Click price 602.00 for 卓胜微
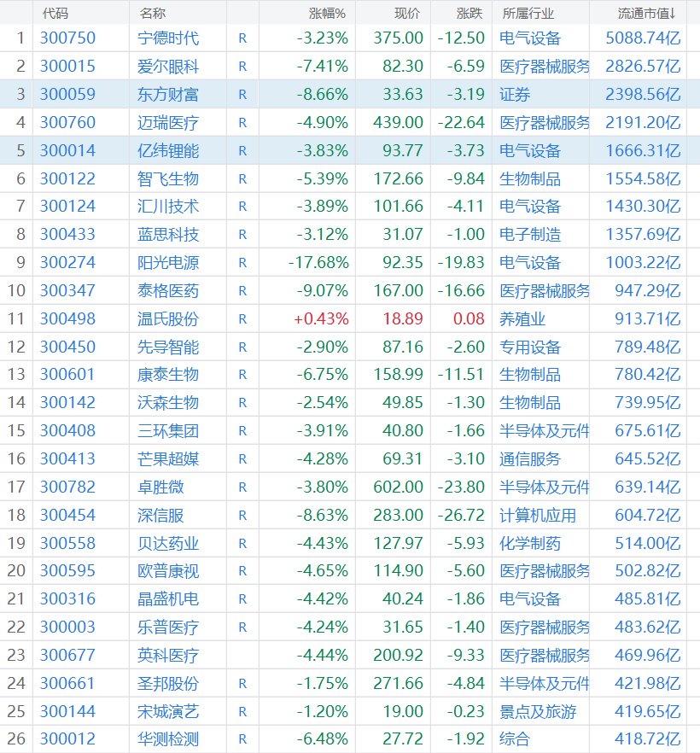Screen dimensions: 700x753 399,487
